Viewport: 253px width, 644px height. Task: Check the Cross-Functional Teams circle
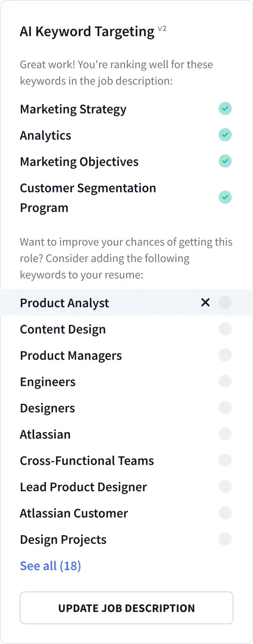(225, 460)
